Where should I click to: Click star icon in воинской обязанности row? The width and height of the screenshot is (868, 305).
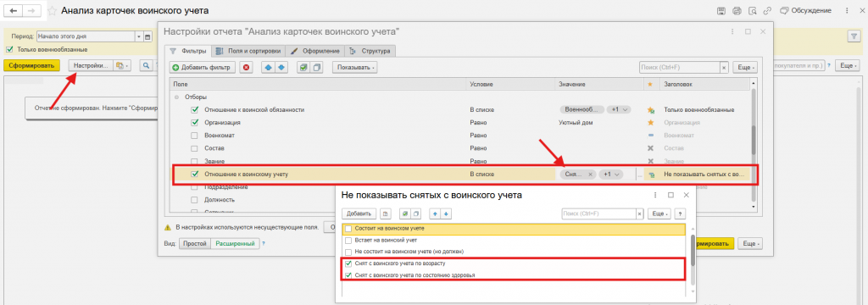point(650,109)
